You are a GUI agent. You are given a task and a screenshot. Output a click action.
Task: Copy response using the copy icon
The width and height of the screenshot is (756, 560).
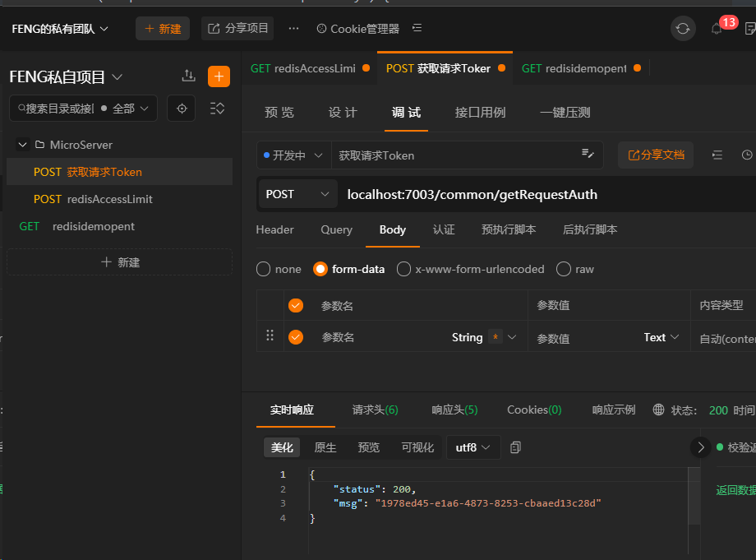pyautogui.click(x=515, y=447)
